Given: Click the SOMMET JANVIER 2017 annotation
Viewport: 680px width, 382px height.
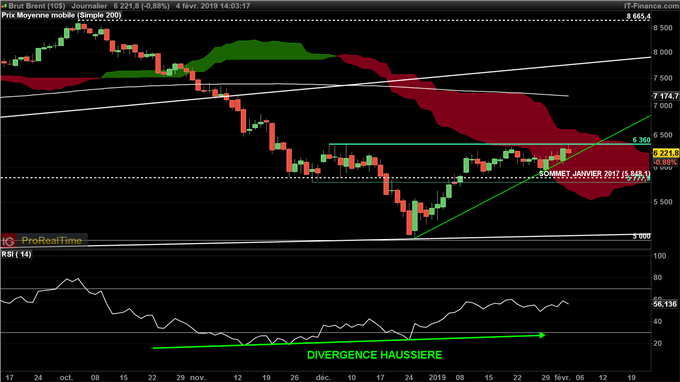Looking at the screenshot, I should tap(595, 173).
